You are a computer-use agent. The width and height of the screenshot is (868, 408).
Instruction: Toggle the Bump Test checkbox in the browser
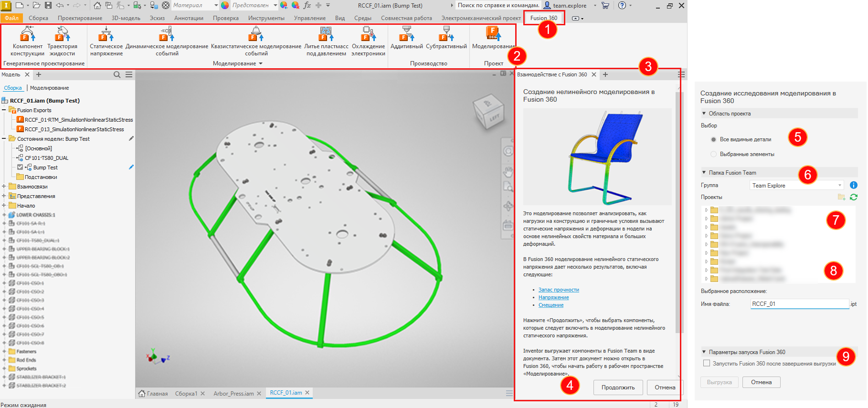pyautogui.click(x=20, y=167)
